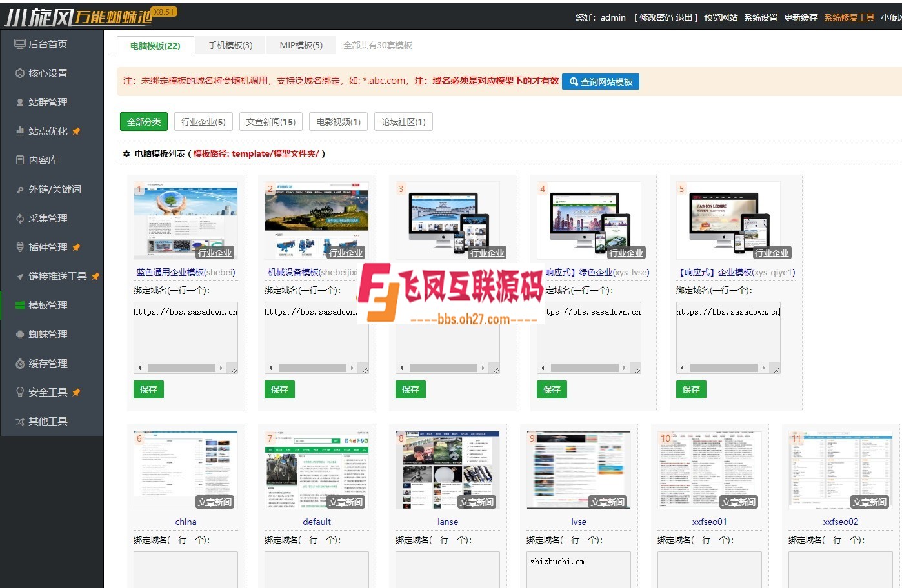The height and width of the screenshot is (588, 902).
Task: Click the refresh icon beside 采集管理
Action: [20, 219]
